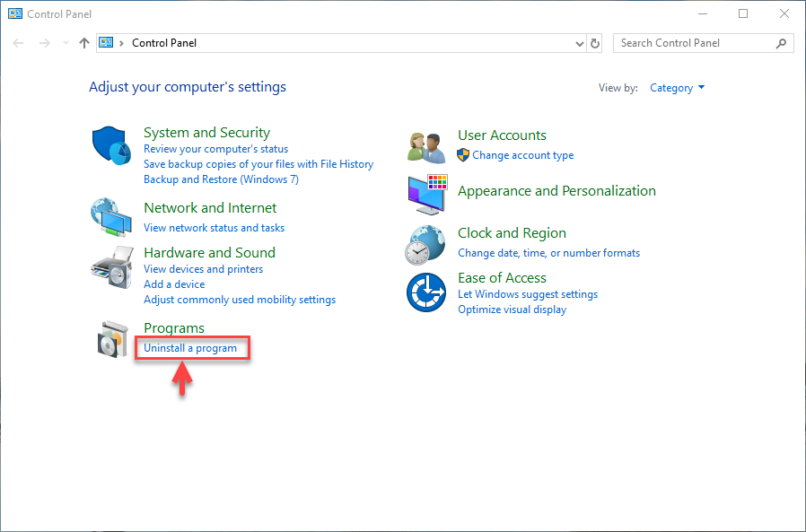The image size is (806, 532).
Task: Open the recent locations dropdown arrow
Action: click(66, 43)
